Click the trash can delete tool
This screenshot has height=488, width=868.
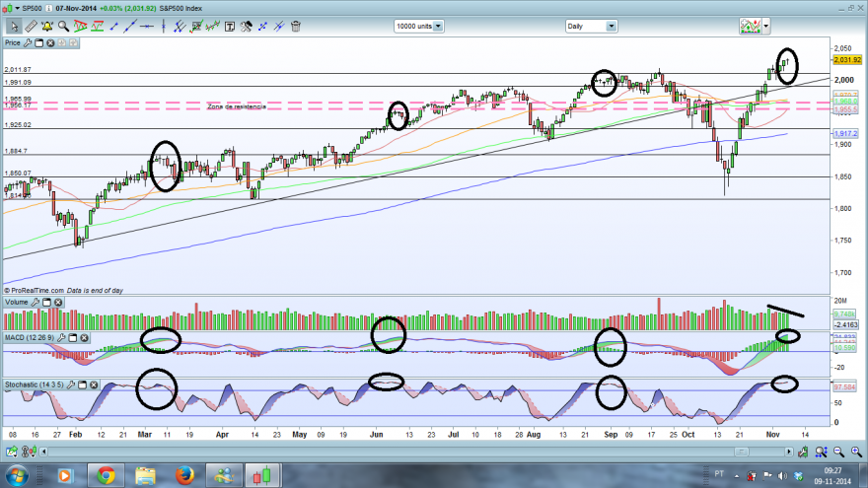296,26
